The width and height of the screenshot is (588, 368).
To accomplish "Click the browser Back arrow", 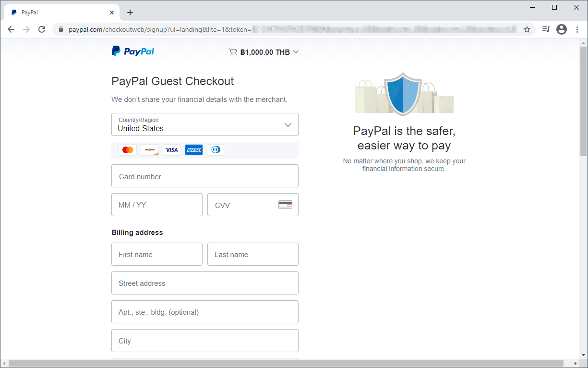I will tap(11, 29).
